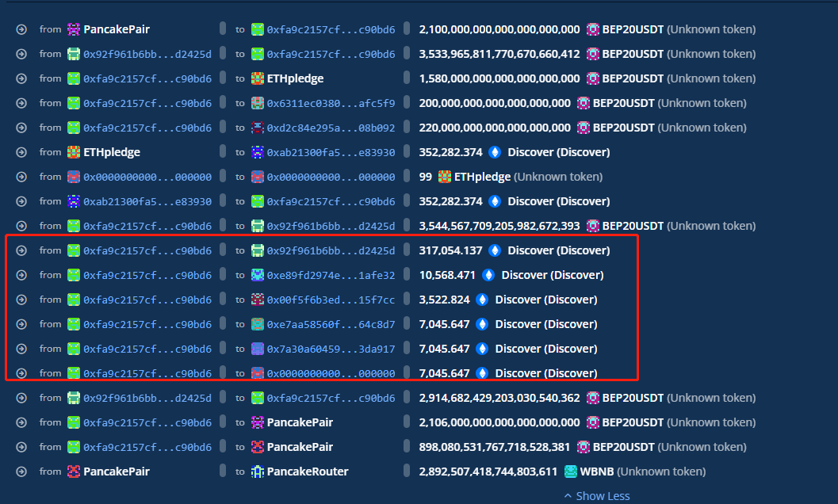Open the ETHpledge recipient link on the 1,580,000 row

pos(295,78)
